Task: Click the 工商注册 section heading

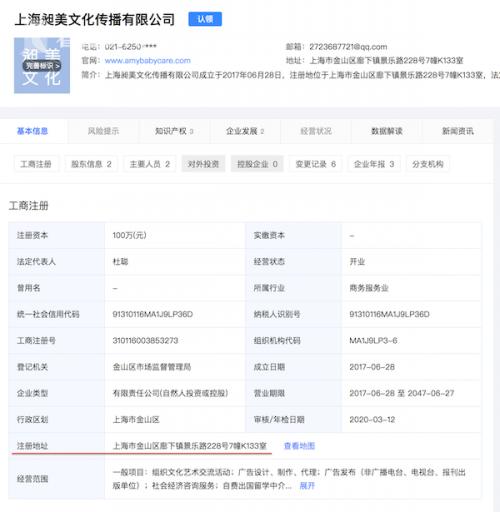Action: (29, 206)
